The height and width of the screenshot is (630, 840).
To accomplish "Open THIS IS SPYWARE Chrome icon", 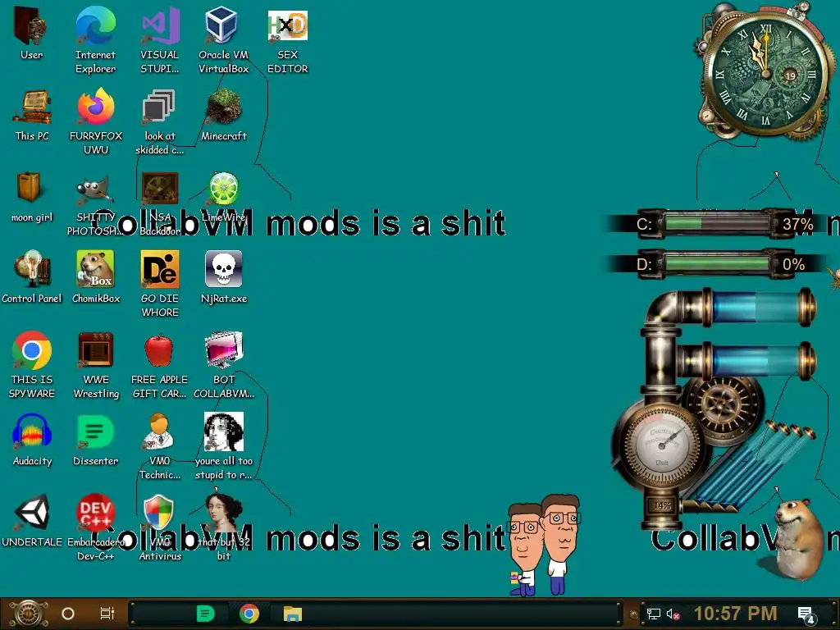I will click(x=32, y=365).
